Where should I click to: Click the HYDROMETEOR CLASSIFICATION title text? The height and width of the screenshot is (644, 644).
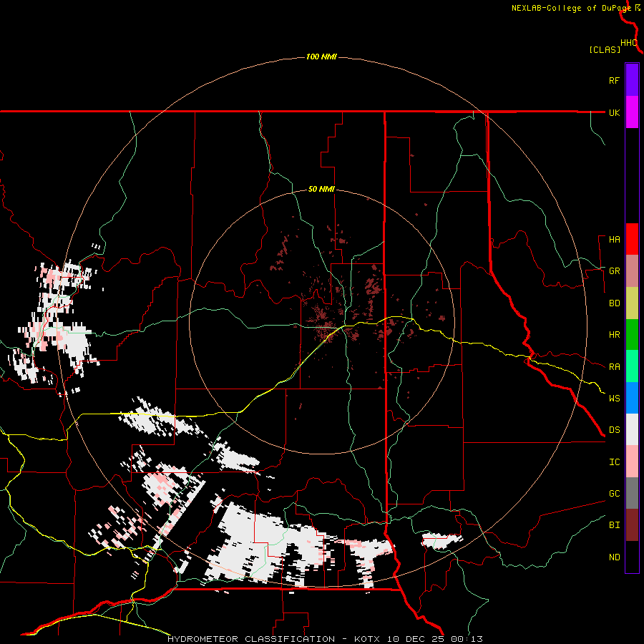coord(251,639)
